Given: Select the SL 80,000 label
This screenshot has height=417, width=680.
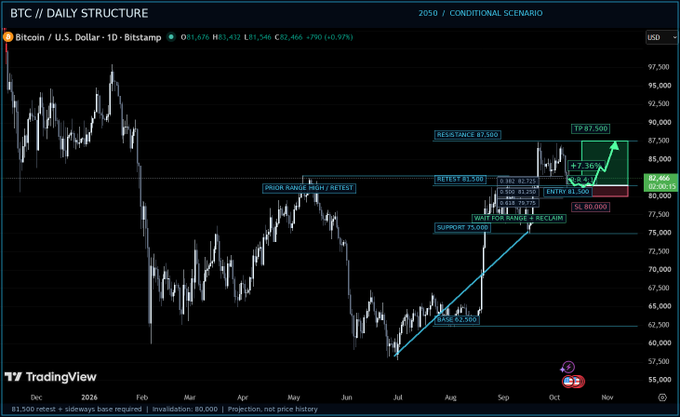Looking at the screenshot, I should click(x=590, y=207).
